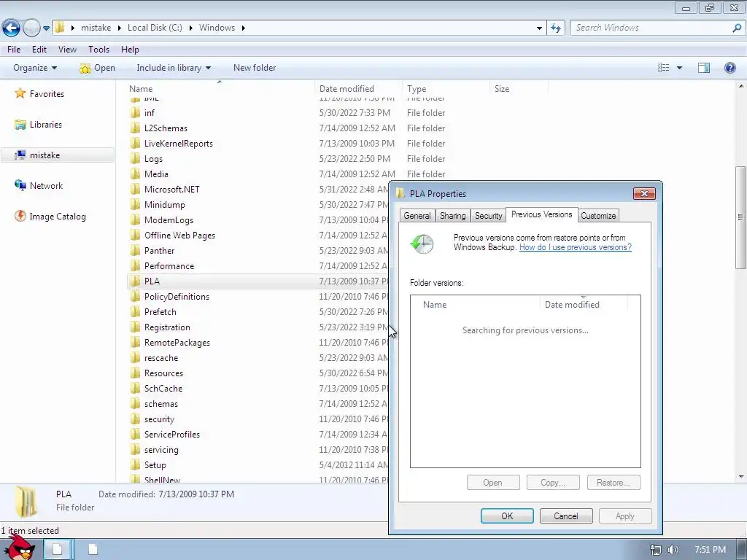Click the Media folder icon

(135, 174)
